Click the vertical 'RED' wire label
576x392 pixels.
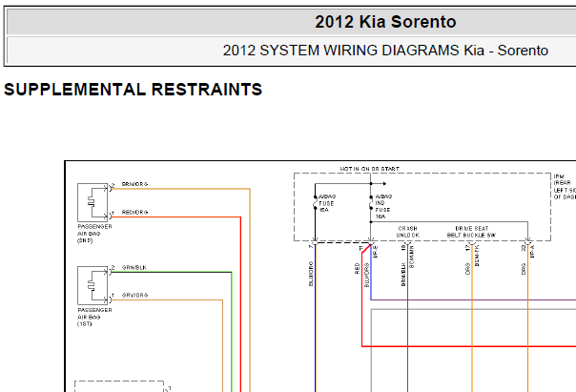coord(357,269)
